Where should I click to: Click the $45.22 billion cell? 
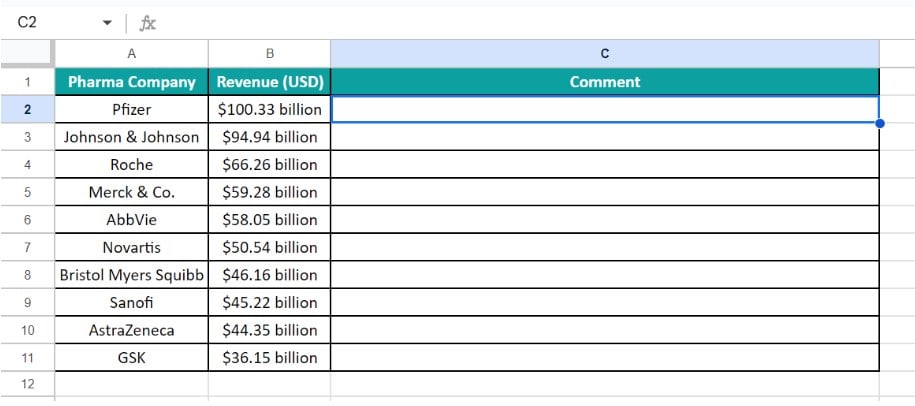pos(270,303)
